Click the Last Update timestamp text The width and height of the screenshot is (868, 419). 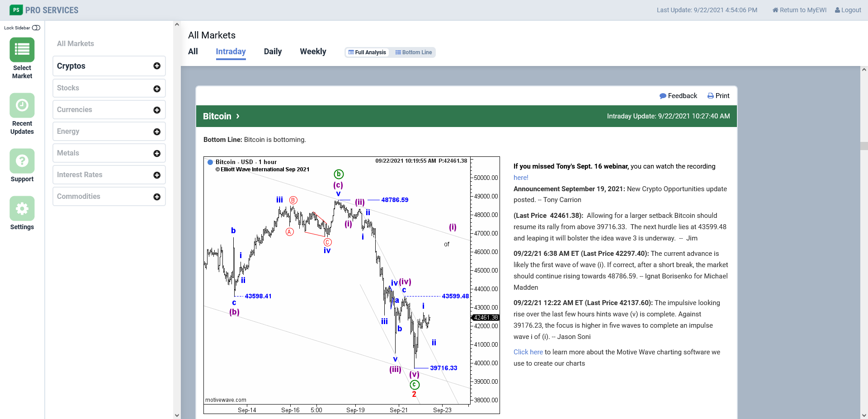pos(707,10)
